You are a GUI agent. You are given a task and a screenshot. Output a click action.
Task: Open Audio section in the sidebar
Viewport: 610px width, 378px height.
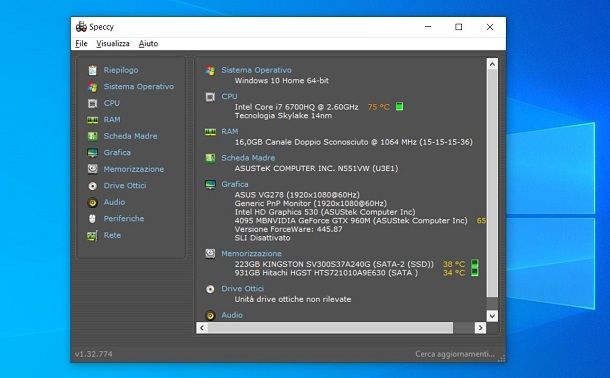114,202
